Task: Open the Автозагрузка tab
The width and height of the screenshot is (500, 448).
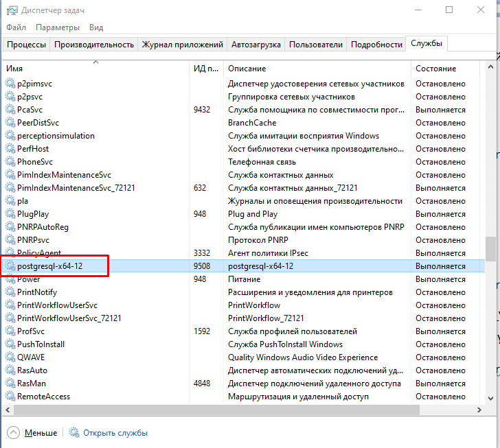Action: (256, 45)
